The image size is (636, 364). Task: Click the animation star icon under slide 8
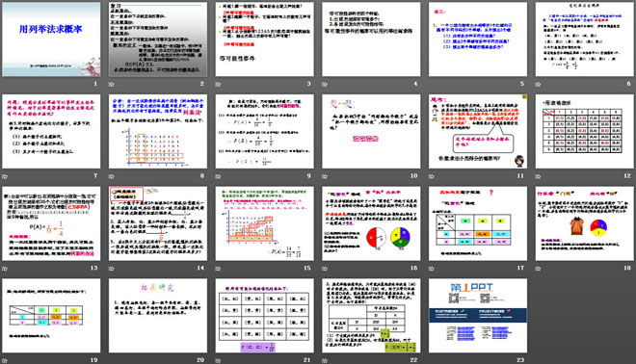point(111,176)
